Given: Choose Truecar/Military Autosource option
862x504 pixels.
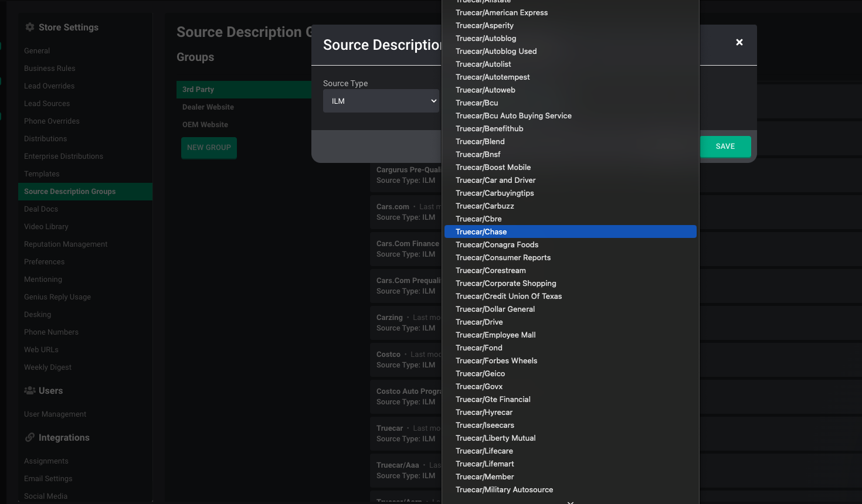Looking at the screenshot, I should click(x=571, y=490).
